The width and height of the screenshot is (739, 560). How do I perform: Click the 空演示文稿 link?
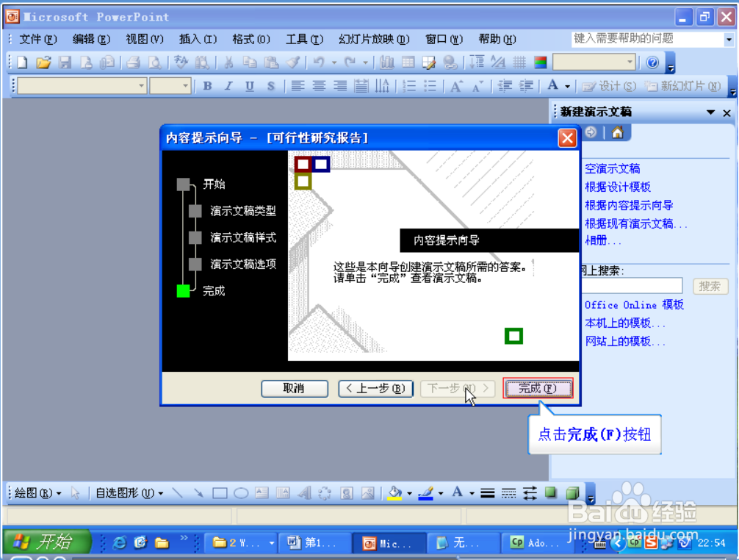point(612,169)
